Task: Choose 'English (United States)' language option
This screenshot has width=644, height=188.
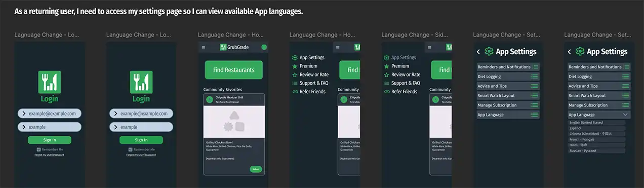Action: pos(596,123)
